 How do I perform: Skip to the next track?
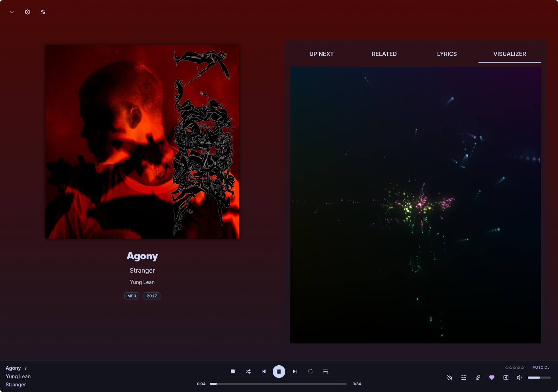(294, 372)
